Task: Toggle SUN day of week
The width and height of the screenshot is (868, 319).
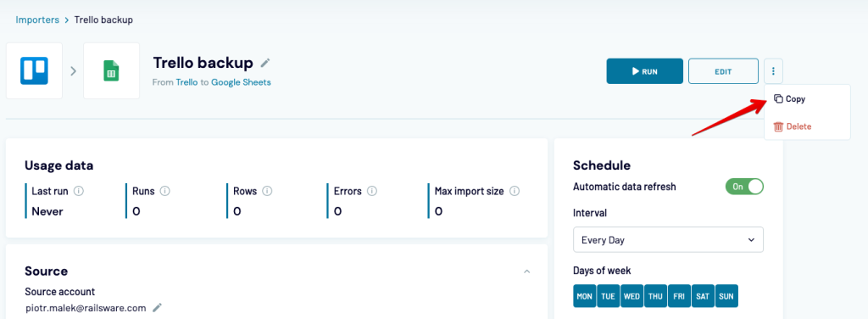Action: [x=726, y=296]
